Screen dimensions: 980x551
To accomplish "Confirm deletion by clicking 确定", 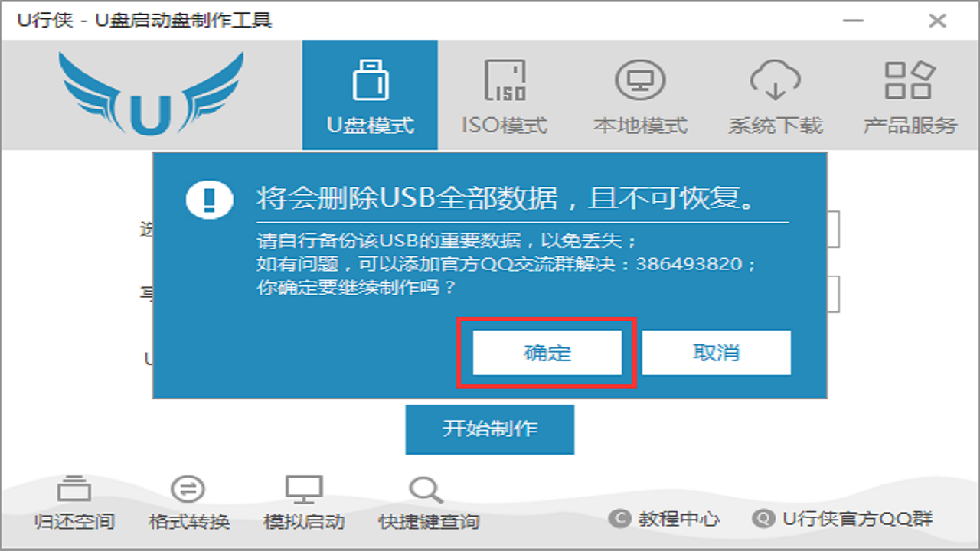I will click(547, 352).
